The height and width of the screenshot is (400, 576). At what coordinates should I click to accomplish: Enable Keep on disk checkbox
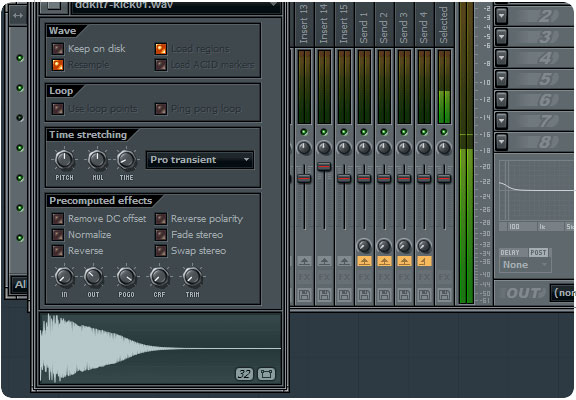pos(58,48)
